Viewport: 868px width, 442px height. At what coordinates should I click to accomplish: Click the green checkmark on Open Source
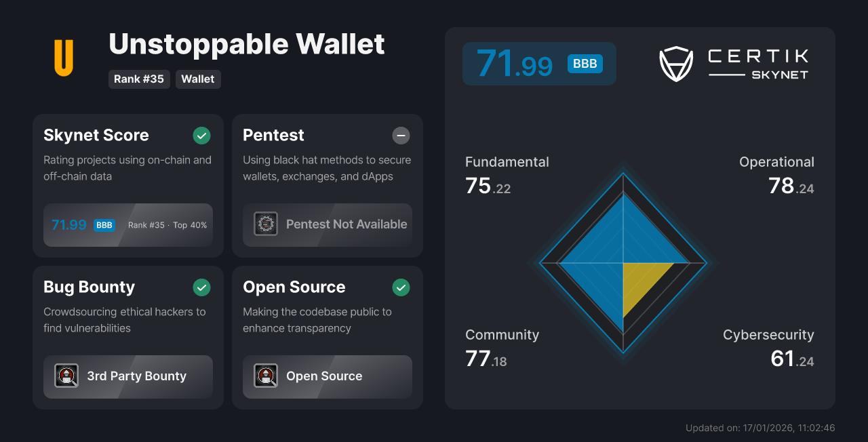tap(401, 287)
